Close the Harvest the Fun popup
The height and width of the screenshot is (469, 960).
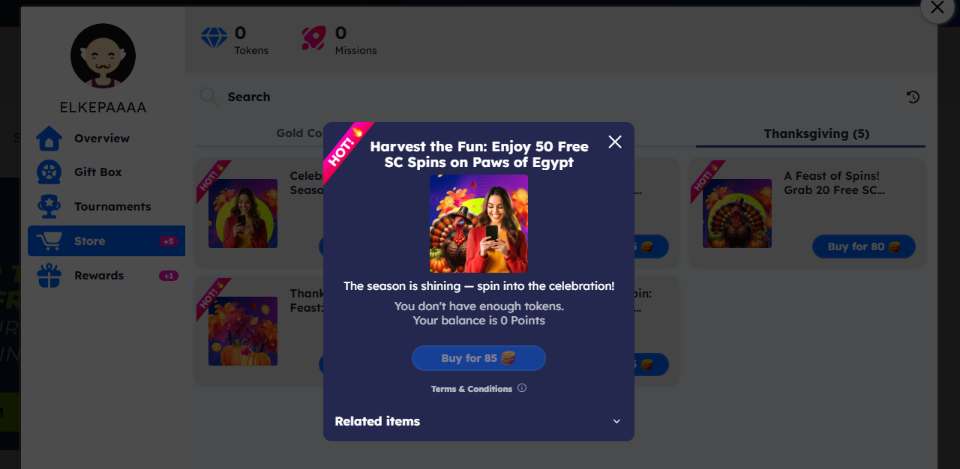click(615, 142)
